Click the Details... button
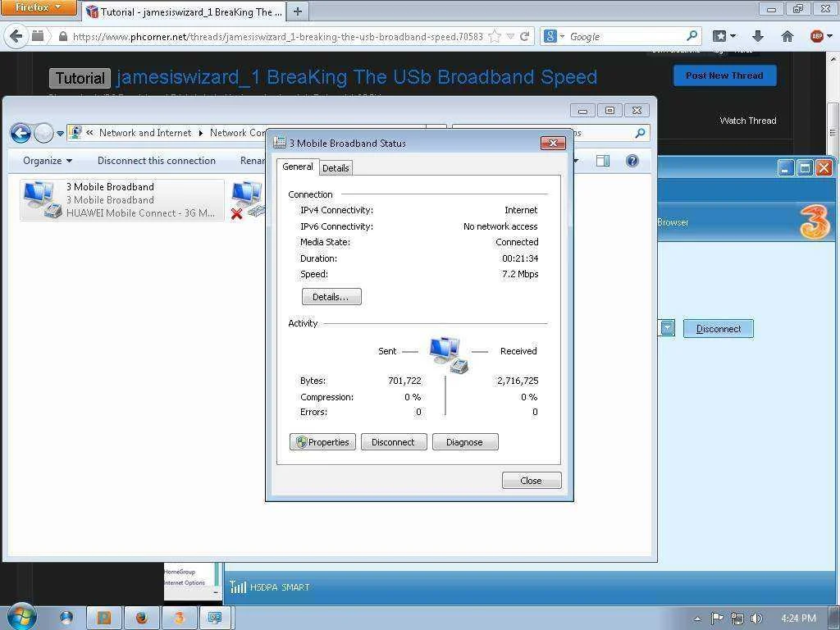The height and width of the screenshot is (630, 840). (x=331, y=297)
